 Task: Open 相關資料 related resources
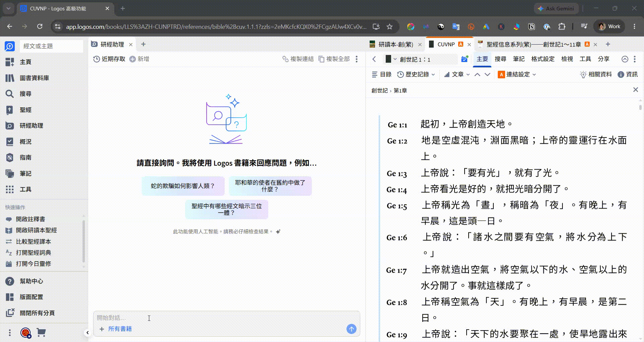(x=596, y=74)
